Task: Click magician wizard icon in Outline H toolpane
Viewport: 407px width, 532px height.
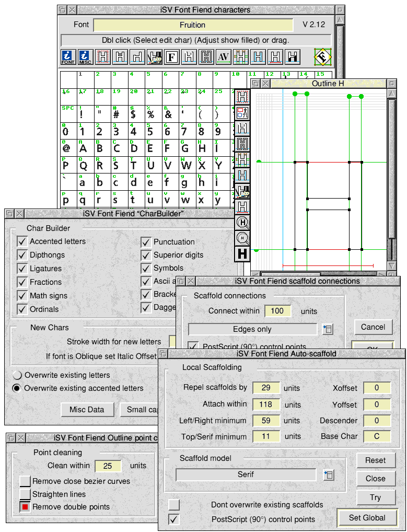Action: 242,191
